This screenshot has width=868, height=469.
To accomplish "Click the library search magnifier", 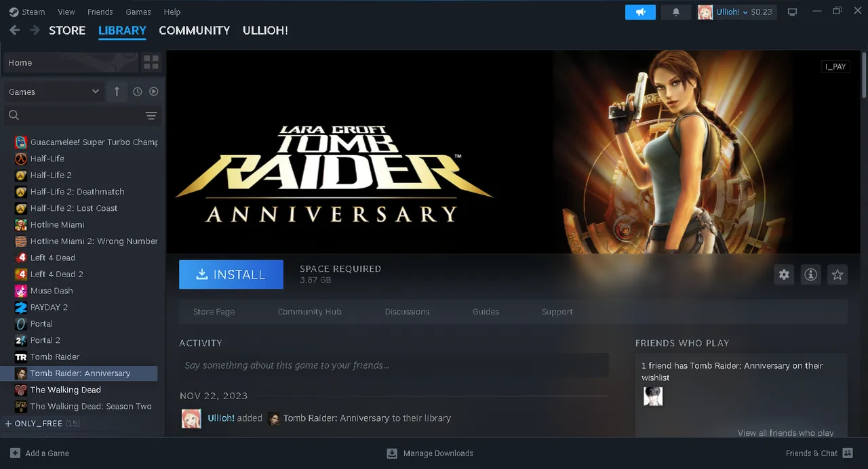I will 14,116.
